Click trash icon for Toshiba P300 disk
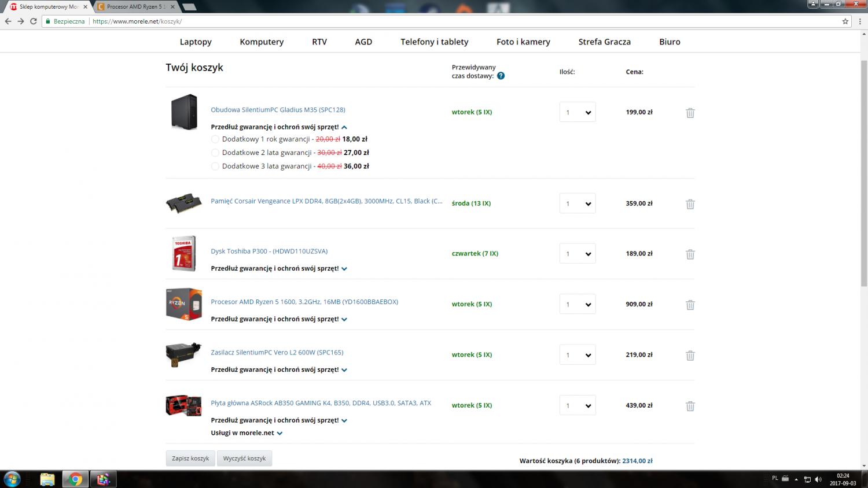This screenshot has width=868, height=488. pos(690,254)
